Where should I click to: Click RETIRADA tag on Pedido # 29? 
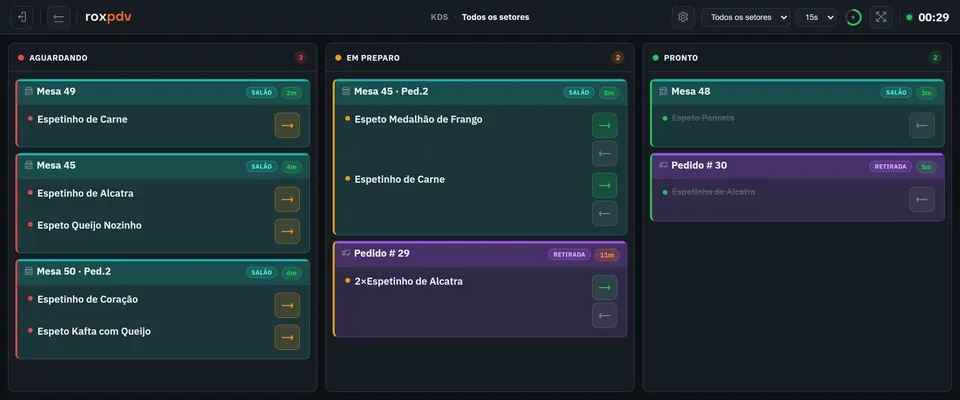(569, 254)
